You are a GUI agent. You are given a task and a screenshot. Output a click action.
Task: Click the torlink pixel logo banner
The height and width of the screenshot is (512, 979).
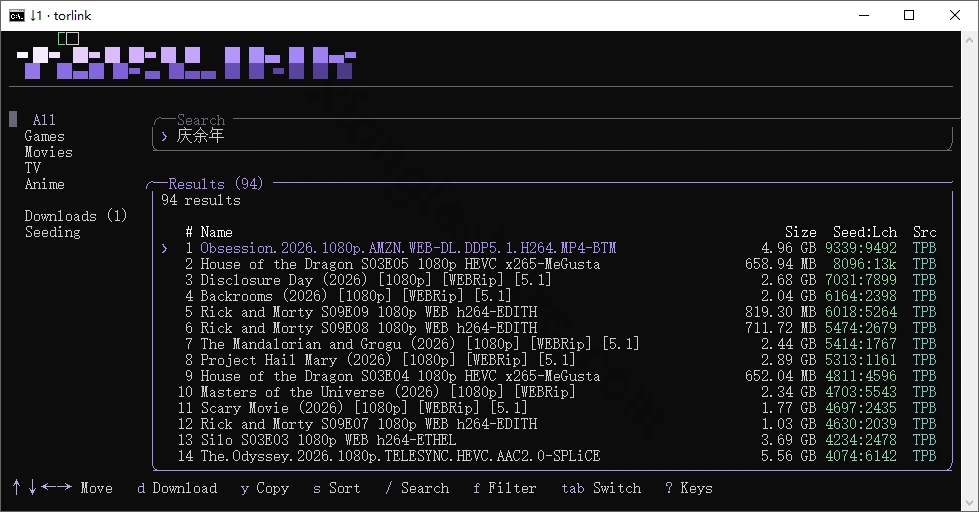[x=186, y=62]
